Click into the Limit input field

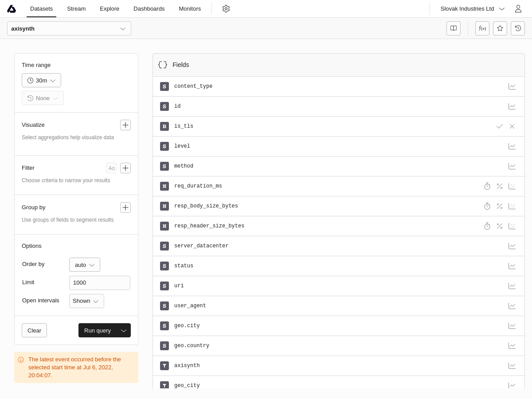100,283
